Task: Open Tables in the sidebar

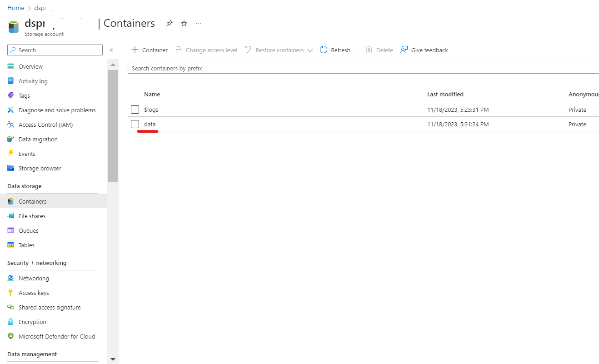Action: tap(26, 245)
